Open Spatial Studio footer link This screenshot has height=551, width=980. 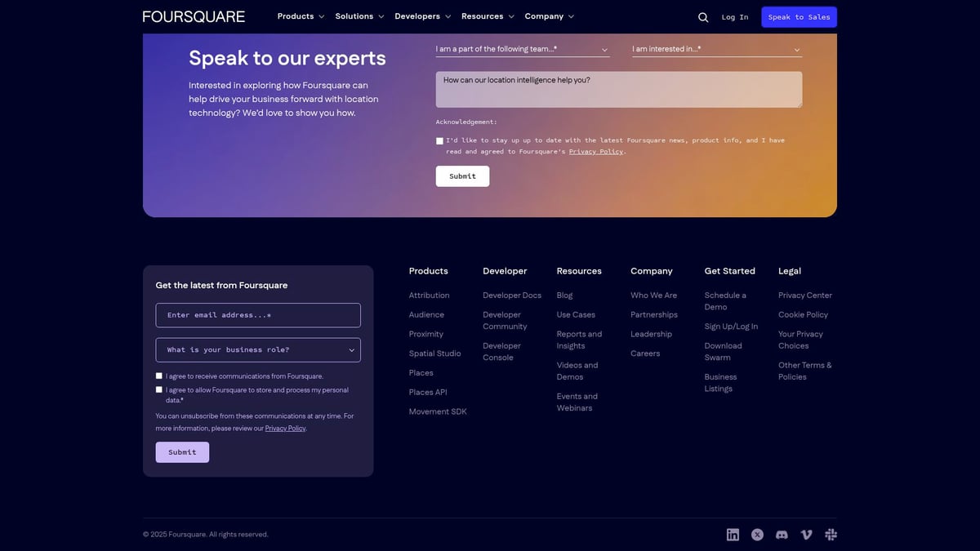434,354
